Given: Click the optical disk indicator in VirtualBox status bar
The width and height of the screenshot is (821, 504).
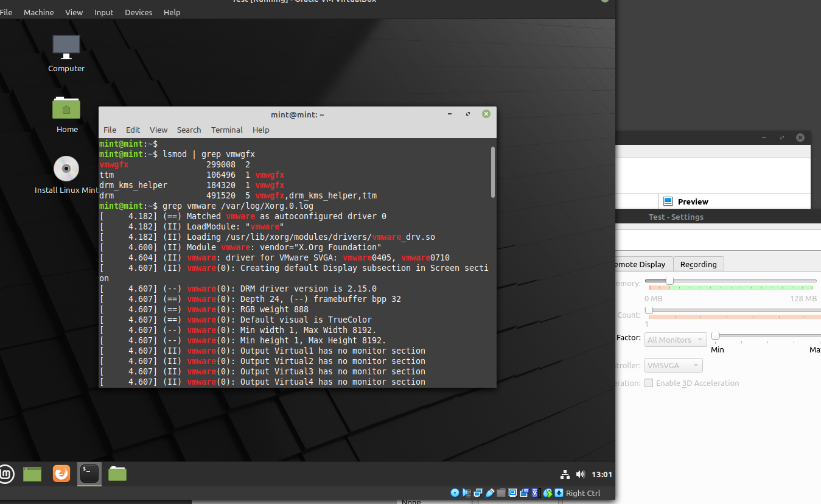Looking at the screenshot, I should pyautogui.click(x=455, y=493).
